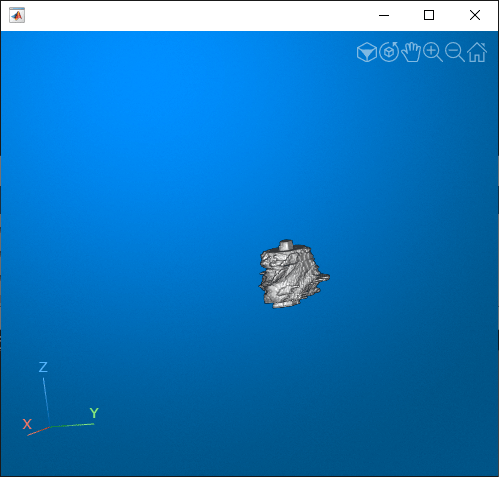Click the empty white title bar
This screenshot has height=477, width=499.
click(x=200, y=15)
